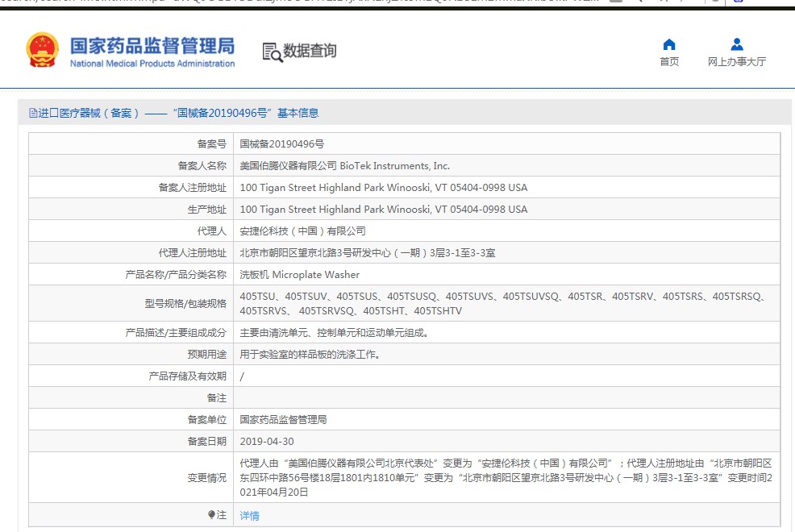Click the 备案人名称 label
Image resolution: width=795 pixels, height=532 pixels.
pyautogui.click(x=202, y=166)
